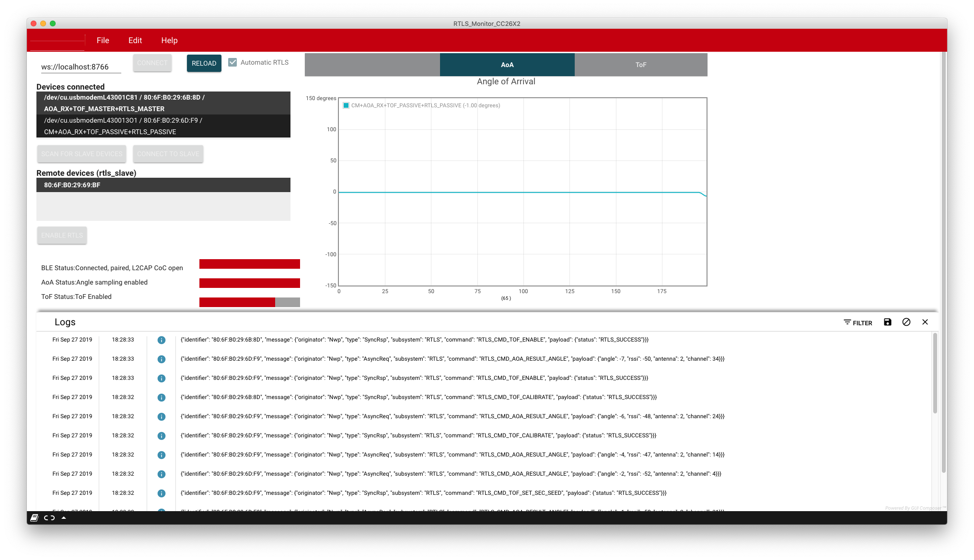Click the info icon on the first log row
This screenshot has width=974, height=560.
(162, 340)
